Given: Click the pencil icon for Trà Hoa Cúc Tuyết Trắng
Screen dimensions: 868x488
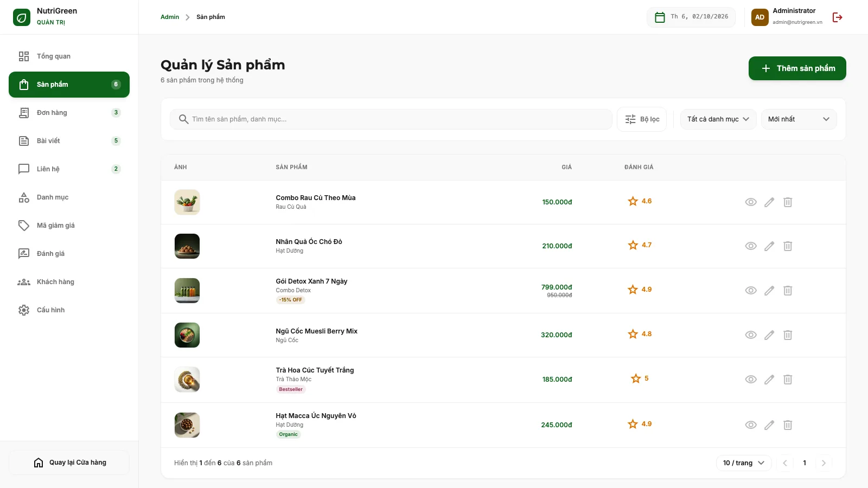Looking at the screenshot, I should (x=769, y=380).
